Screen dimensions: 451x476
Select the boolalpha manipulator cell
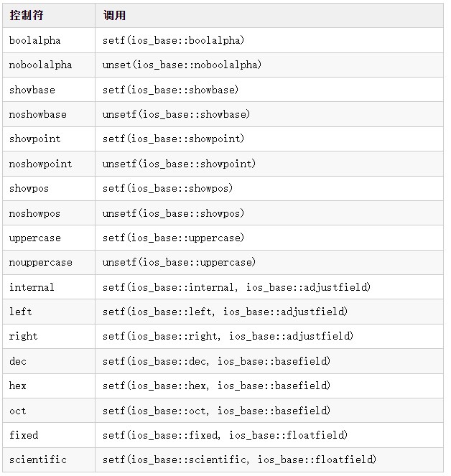tap(35, 40)
